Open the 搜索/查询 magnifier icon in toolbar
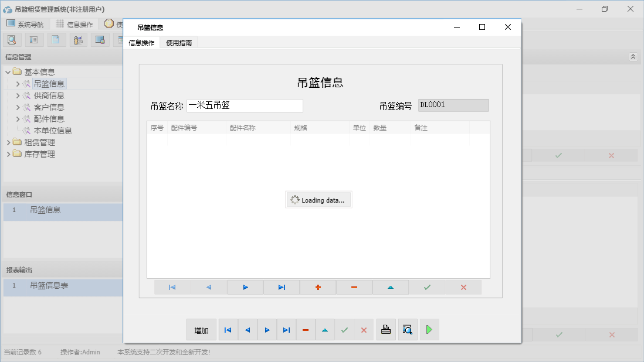Screen dimensions: 644x362 tap(12, 39)
